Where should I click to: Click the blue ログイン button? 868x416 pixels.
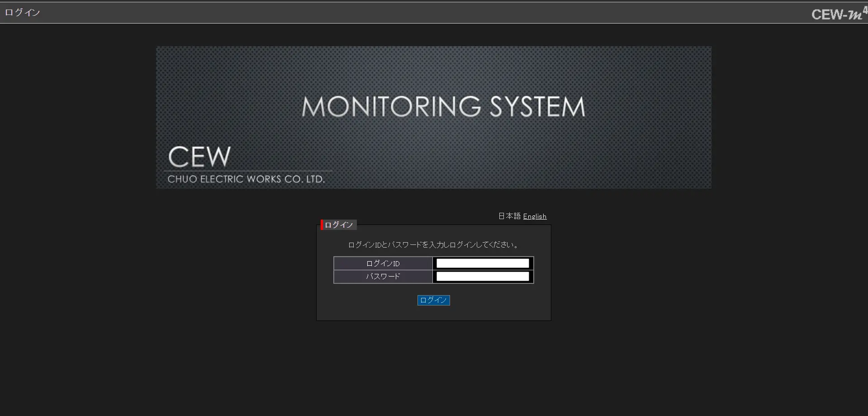click(433, 300)
